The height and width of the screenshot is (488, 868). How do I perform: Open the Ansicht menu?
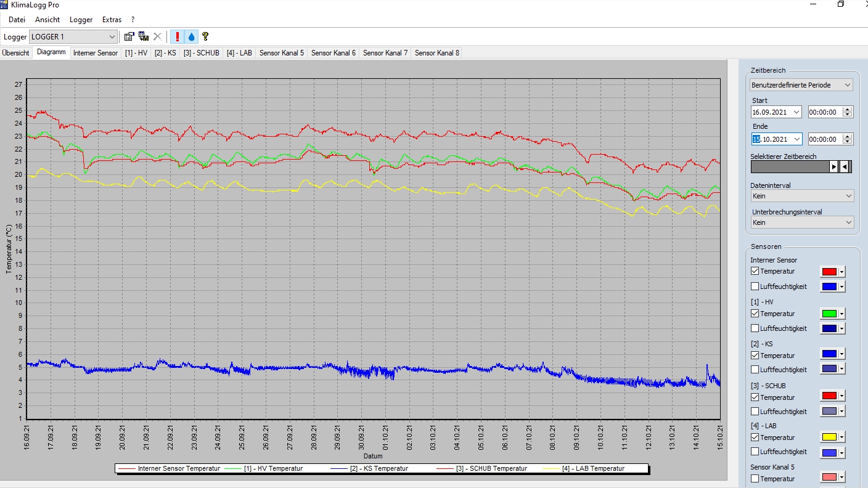click(47, 20)
